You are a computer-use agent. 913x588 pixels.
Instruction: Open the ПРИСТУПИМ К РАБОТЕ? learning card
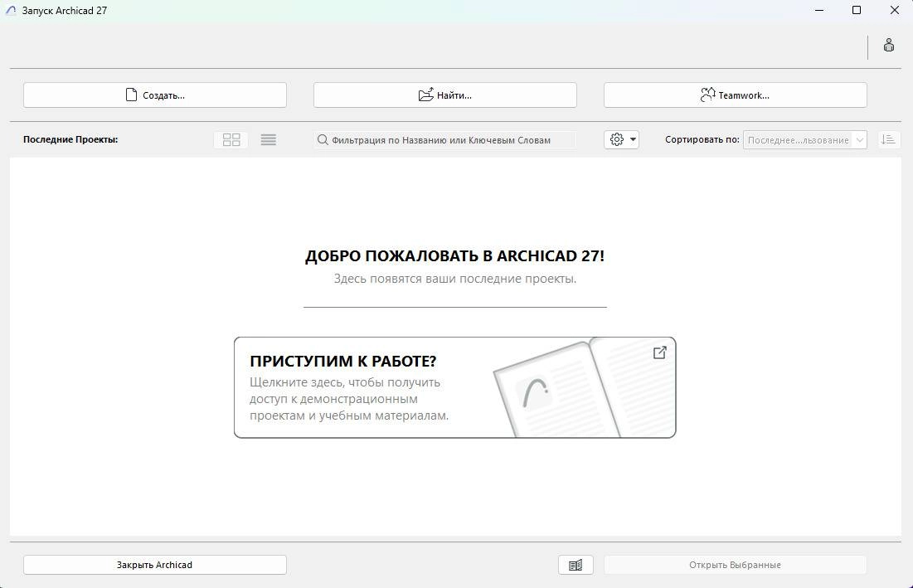pos(454,387)
